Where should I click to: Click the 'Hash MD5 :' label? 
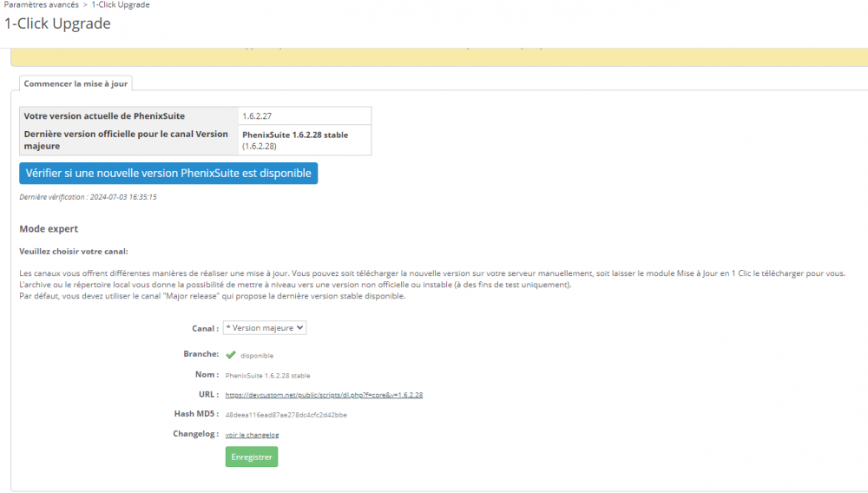pyautogui.click(x=196, y=414)
